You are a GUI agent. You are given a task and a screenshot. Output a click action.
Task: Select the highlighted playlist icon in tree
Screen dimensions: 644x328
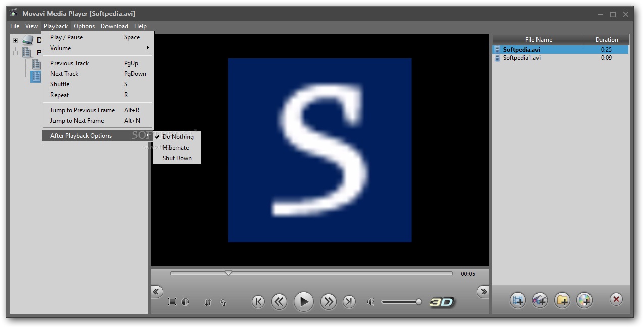36,76
